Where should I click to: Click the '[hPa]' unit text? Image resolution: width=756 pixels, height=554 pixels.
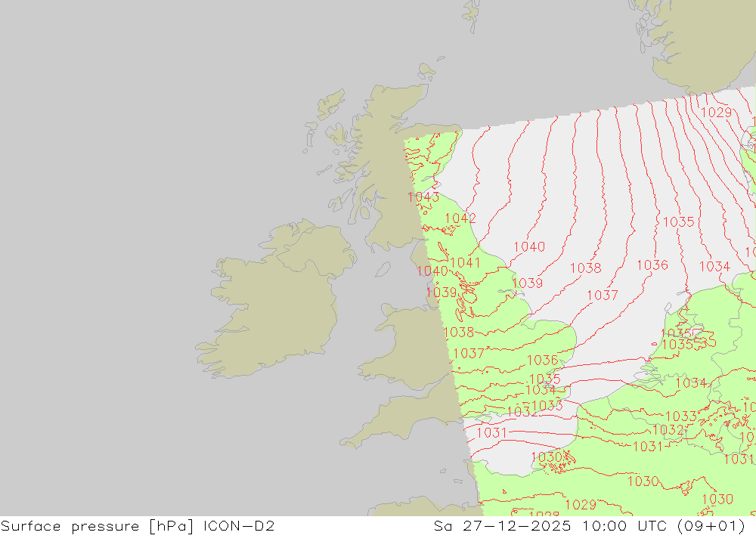click(x=172, y=526)
